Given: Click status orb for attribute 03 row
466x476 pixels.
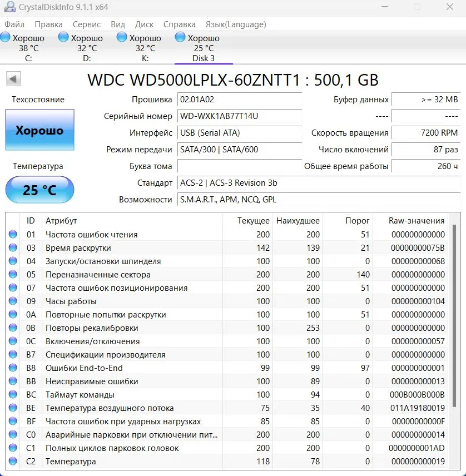Looking at the screenshot, I should (13, 247).
